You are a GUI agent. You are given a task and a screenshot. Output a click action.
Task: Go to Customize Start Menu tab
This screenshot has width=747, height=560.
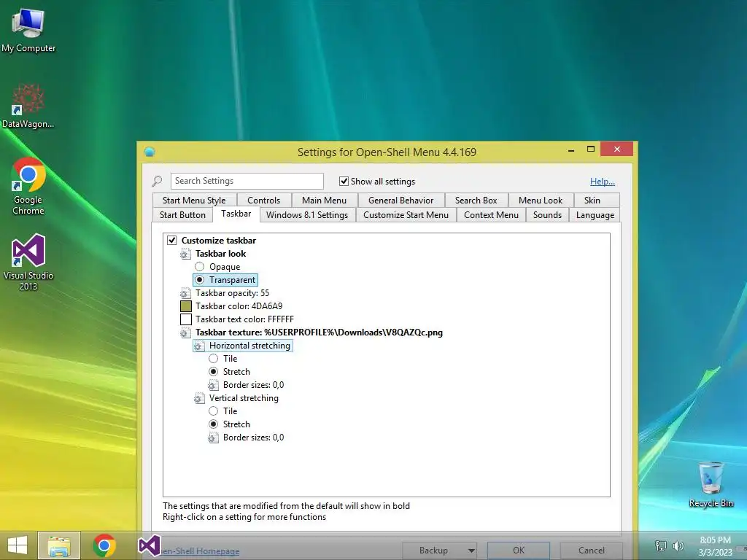click(x=406, y=215)
